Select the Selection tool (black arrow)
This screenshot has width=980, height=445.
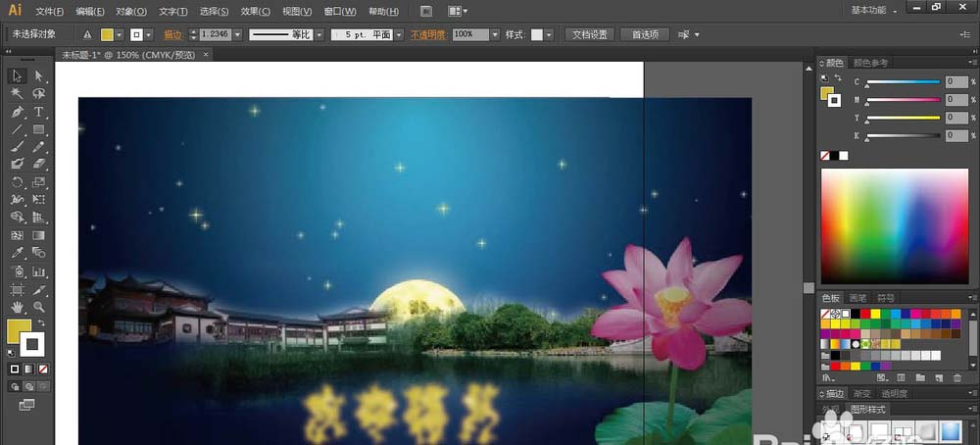click(x=17, y=75)
